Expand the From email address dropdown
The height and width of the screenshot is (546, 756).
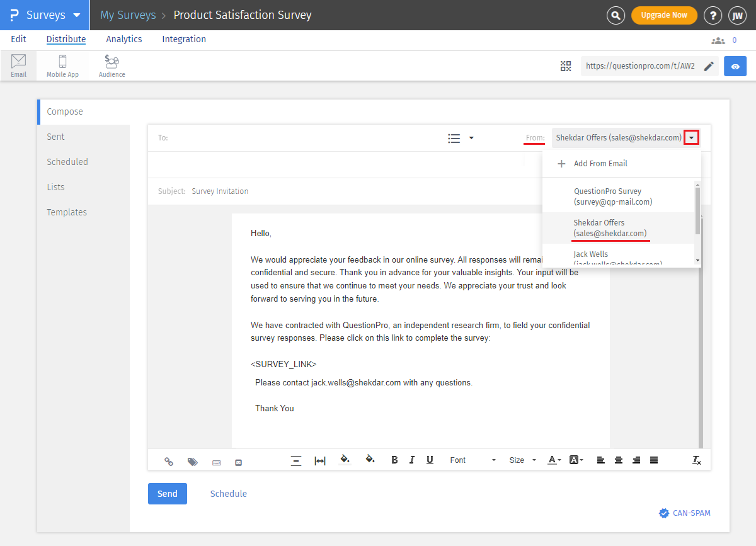(691, 137)
